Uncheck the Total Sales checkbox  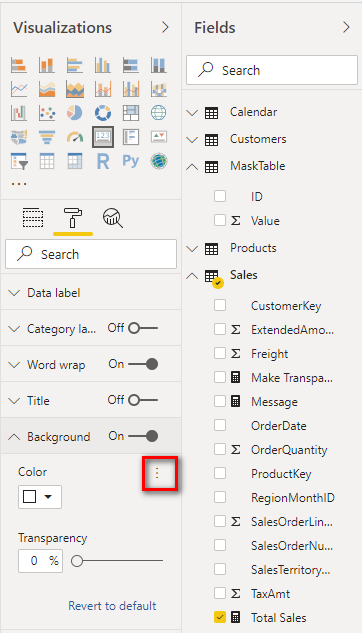coord(220,617)
